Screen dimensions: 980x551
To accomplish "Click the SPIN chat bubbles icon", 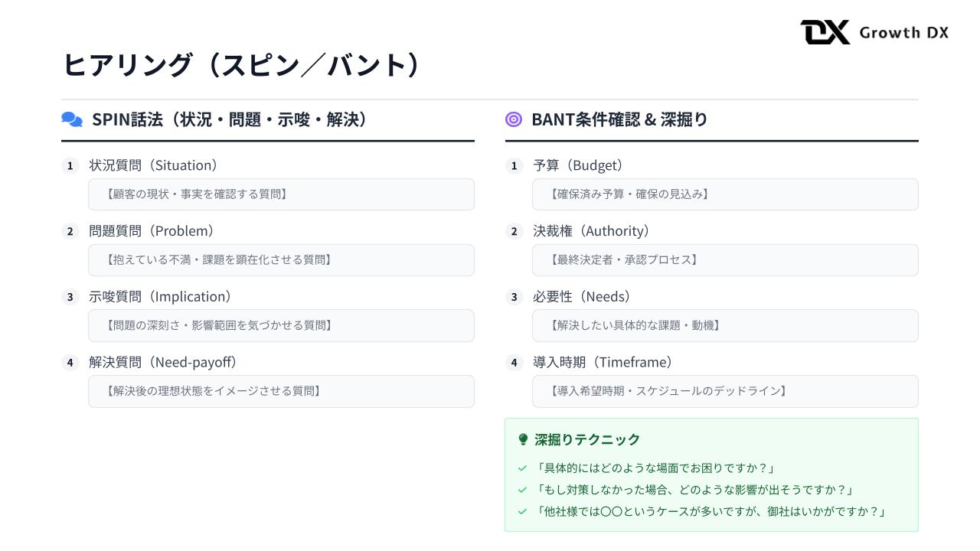I will click(x=71, y=119).
